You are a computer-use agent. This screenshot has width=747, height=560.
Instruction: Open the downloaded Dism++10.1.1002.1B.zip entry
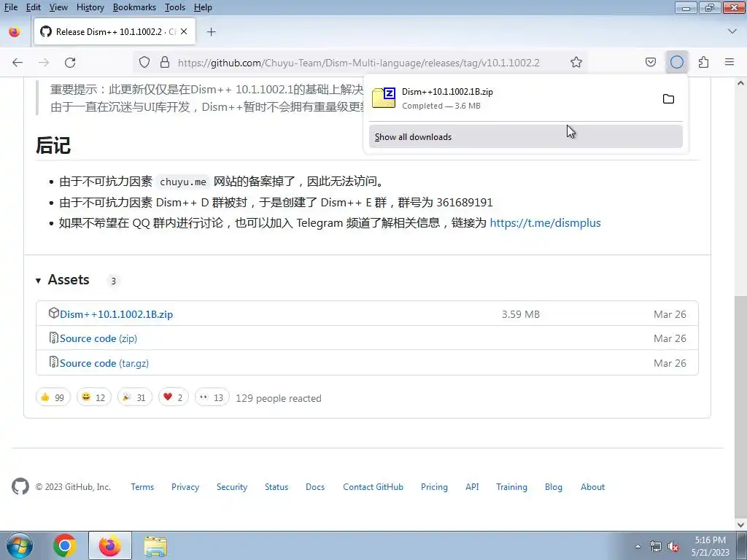pos(512,98)
